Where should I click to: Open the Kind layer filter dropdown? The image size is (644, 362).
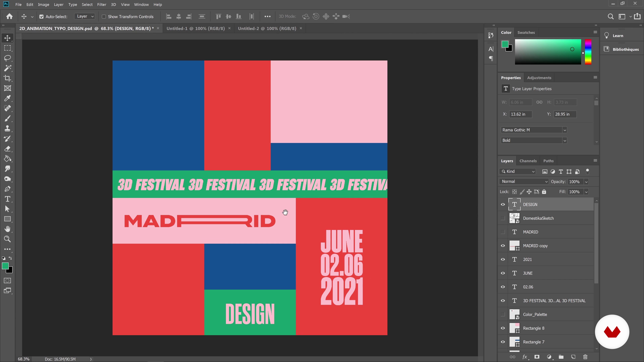(x=518, y=171)
